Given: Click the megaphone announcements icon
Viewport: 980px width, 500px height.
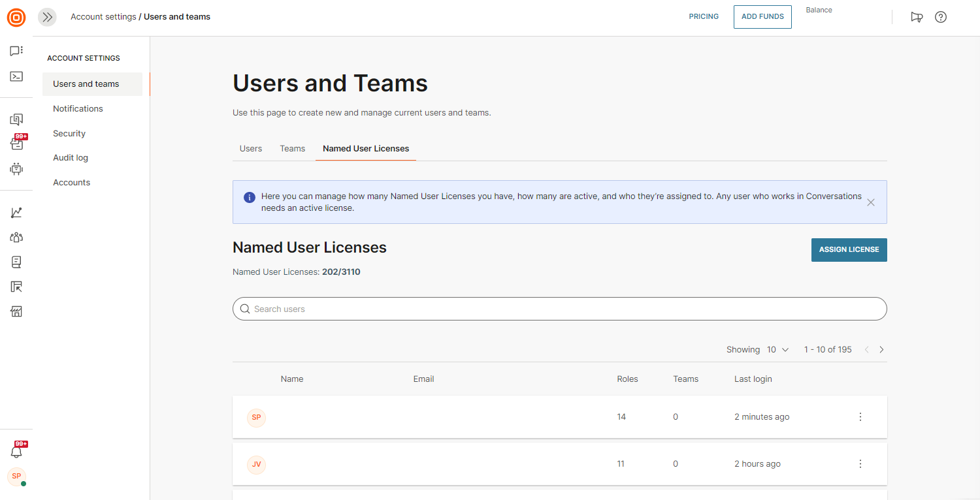Looking at the screenshot, I should [x=917, y=17].
